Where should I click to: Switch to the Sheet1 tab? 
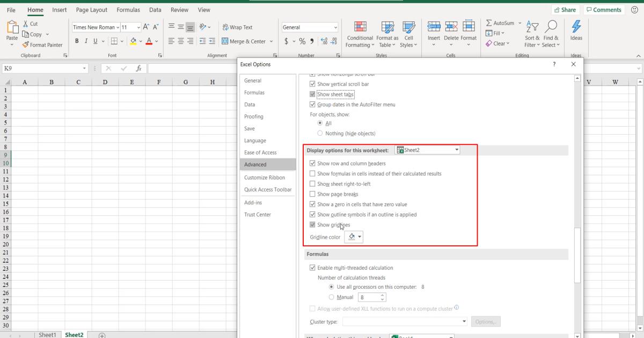[x=47, y=334]
